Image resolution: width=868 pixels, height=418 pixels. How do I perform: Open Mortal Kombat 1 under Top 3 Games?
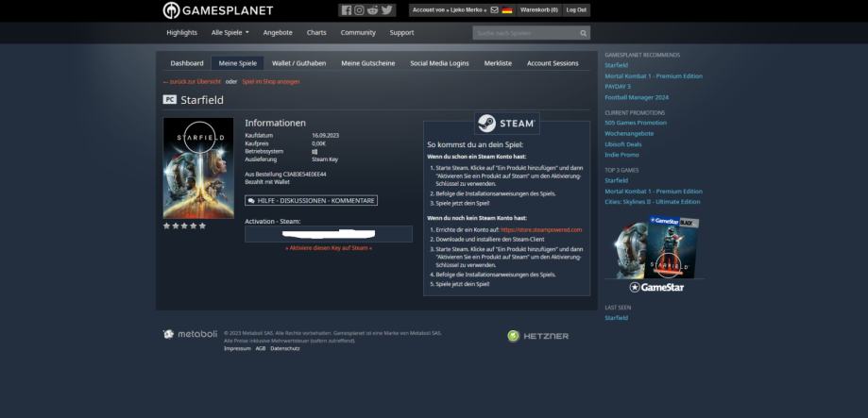(654, 192)
